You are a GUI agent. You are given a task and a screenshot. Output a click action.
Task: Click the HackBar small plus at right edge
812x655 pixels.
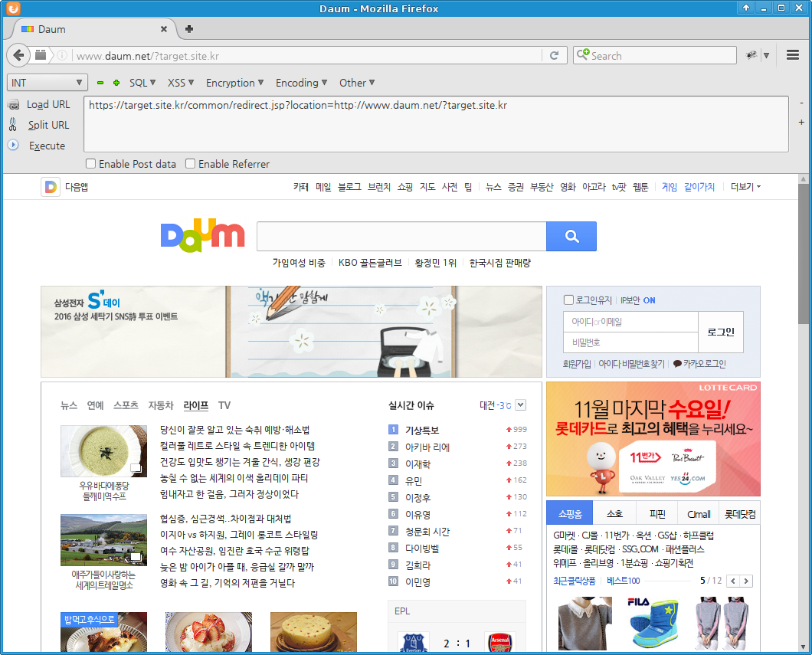click(801, 123)
